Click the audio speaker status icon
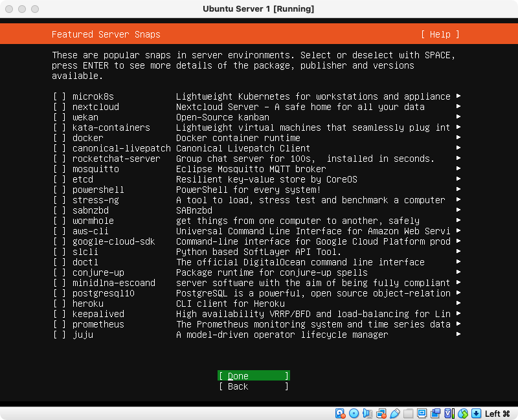The width and height of the screenshot is (518, 420). tap(368, 413)
